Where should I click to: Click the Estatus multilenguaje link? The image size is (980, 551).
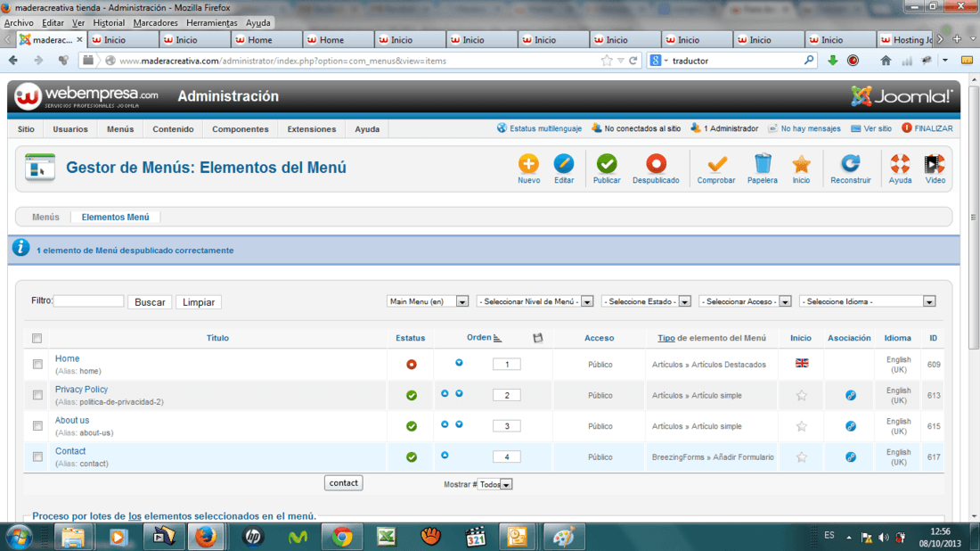pyautogui.click(x=539, y=128)
